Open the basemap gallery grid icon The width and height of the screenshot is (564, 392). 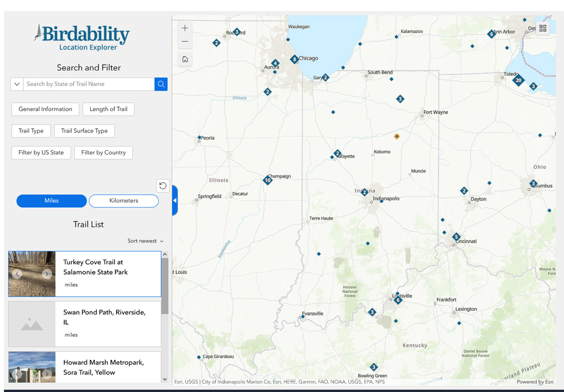(x=543, y=29)
